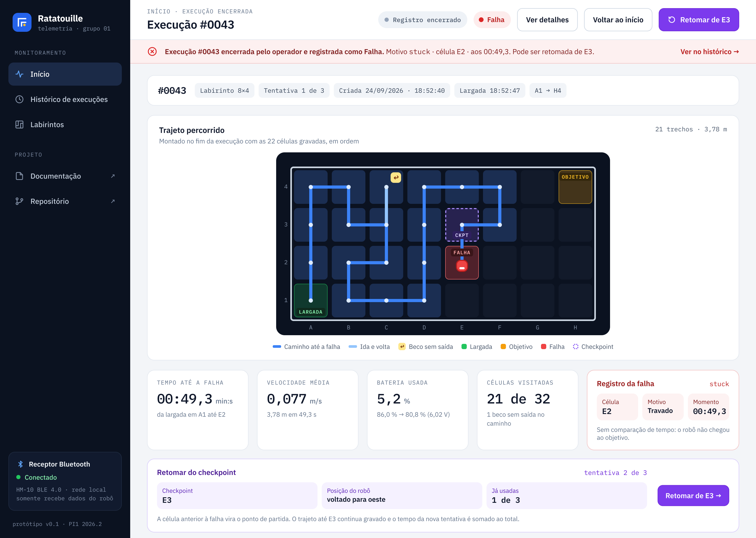Image resolution: width=756 pixels, height=538 pixels.
Task: Click the Falha status badge in header
Action: (492, 20)
